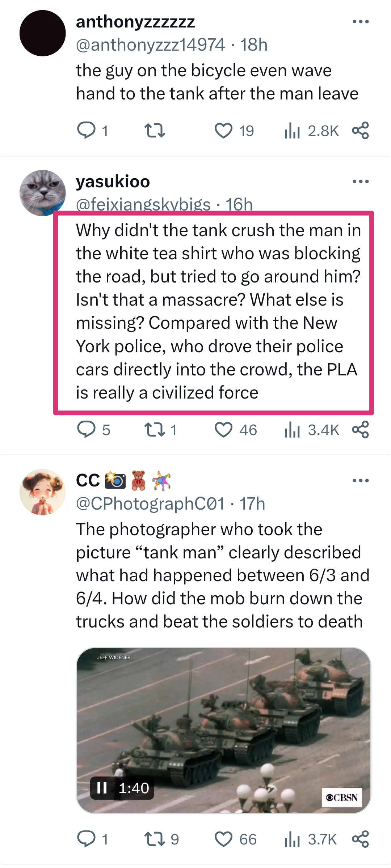Viewport: 391px width, 868px height.
Task: Share anthonyzzzzzz's tweet
Action: pyautogui.click(x=360, y=131)
